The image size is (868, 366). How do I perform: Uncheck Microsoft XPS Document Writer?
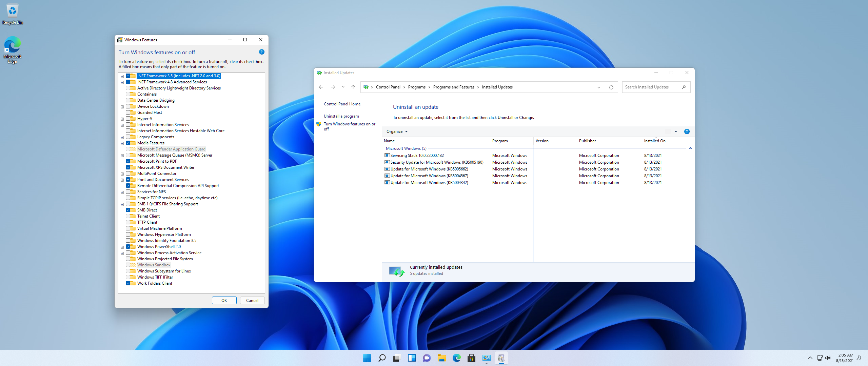pos(128,167)
